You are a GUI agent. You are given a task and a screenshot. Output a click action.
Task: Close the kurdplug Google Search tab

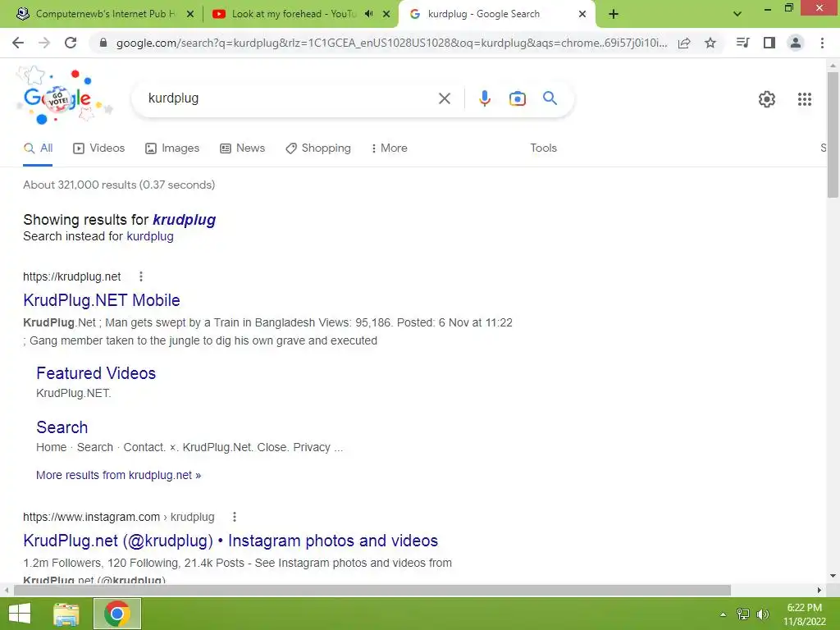point(582,14)
